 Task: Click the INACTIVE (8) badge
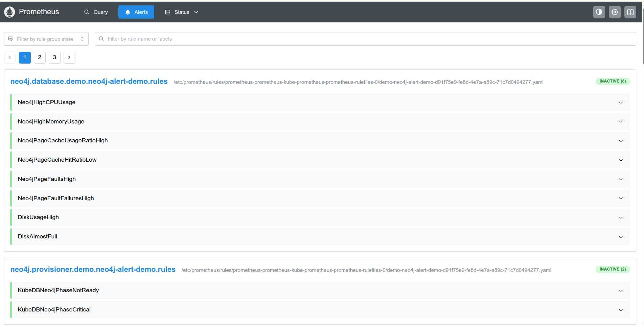coord(613,81)
